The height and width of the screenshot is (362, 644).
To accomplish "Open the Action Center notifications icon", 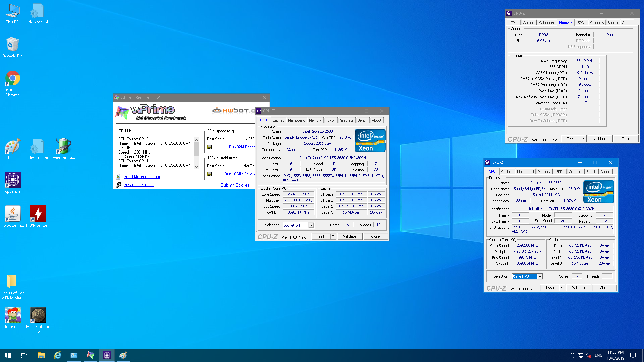I will tap(633, 355).
